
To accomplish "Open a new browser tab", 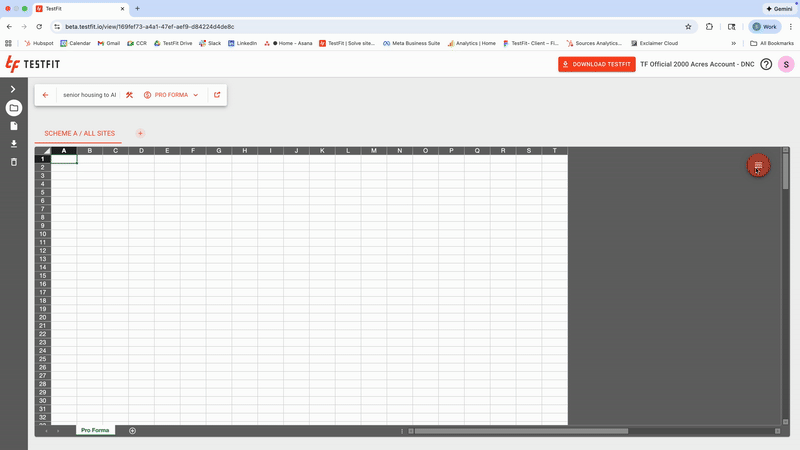I will [137, 9].
